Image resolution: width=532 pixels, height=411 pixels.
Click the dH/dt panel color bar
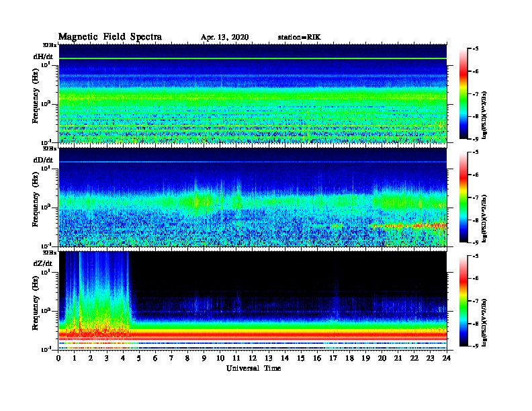pos(463,94)
